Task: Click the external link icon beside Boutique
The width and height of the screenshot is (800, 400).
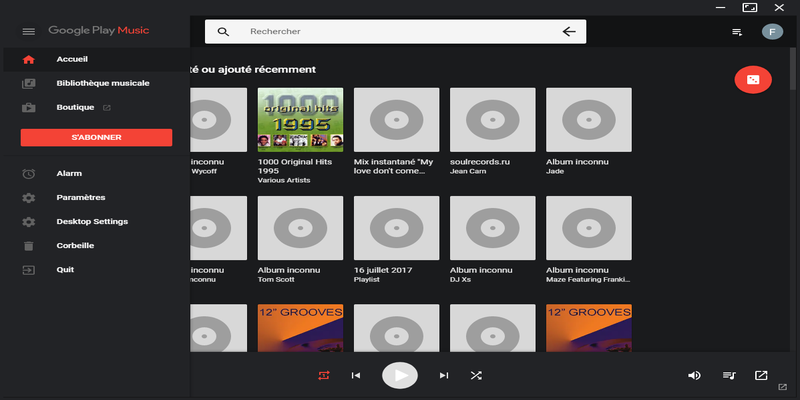Action: click(x=107, y=108)
